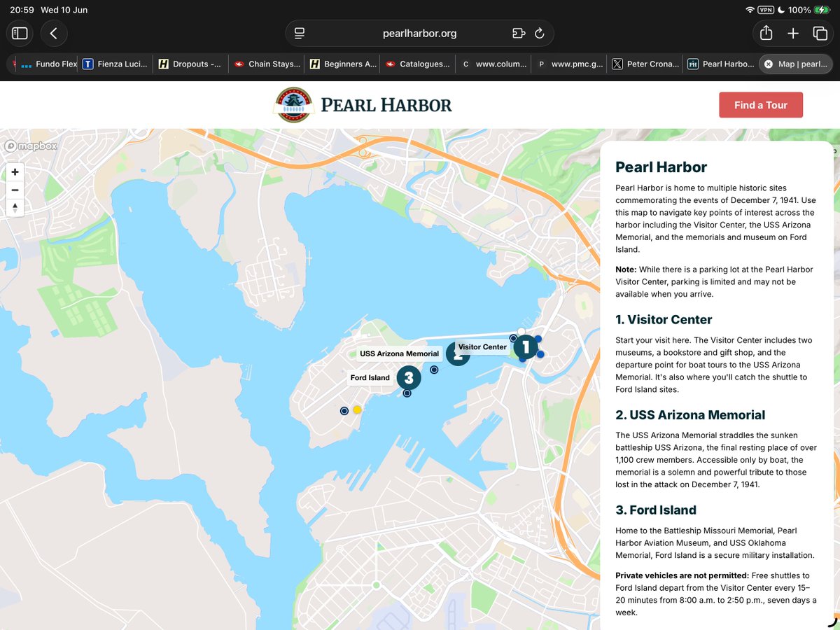
Task: Reset map bearing with compass button
Action: [15, 208]
